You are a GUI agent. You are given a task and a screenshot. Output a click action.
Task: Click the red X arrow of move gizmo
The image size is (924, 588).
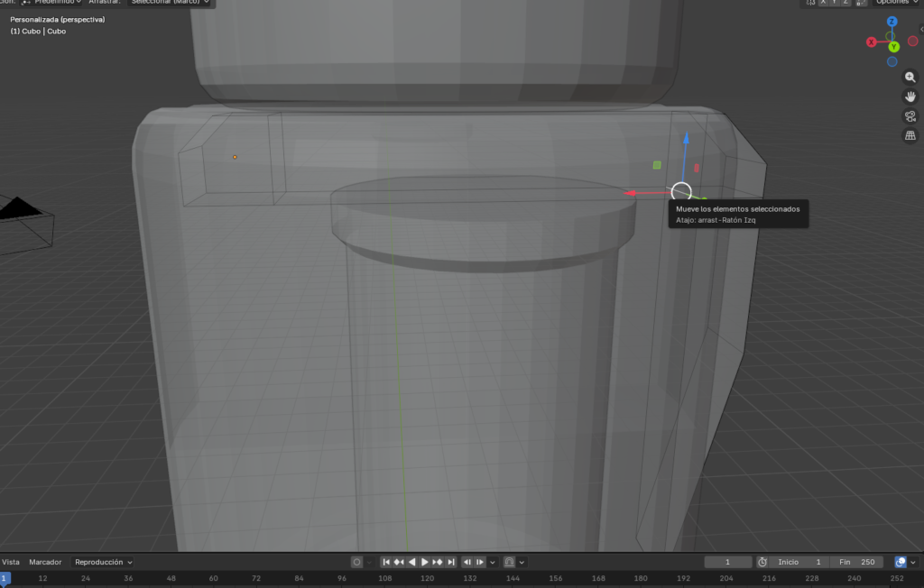(630, 193)
